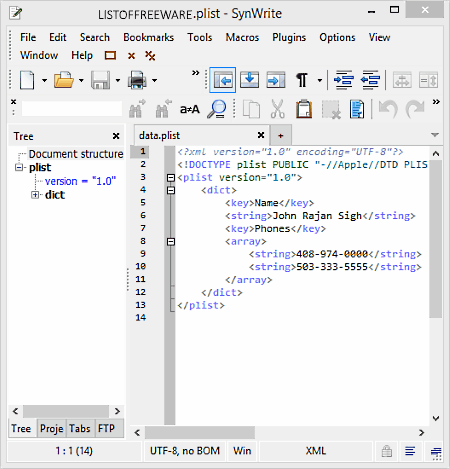Close the quick search bar
The height and width of the screenshot is (469, 450).
pos(13,101)
